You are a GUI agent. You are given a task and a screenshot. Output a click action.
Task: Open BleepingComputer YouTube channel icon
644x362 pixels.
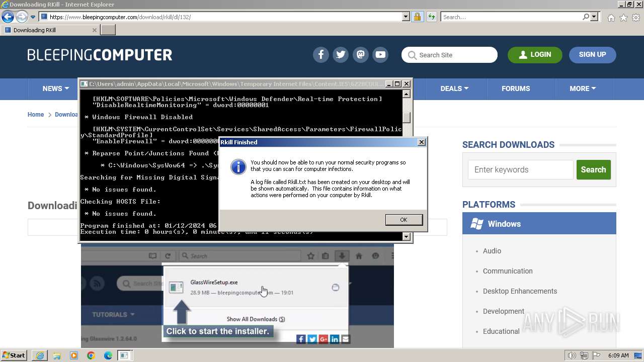click(380, 55)
